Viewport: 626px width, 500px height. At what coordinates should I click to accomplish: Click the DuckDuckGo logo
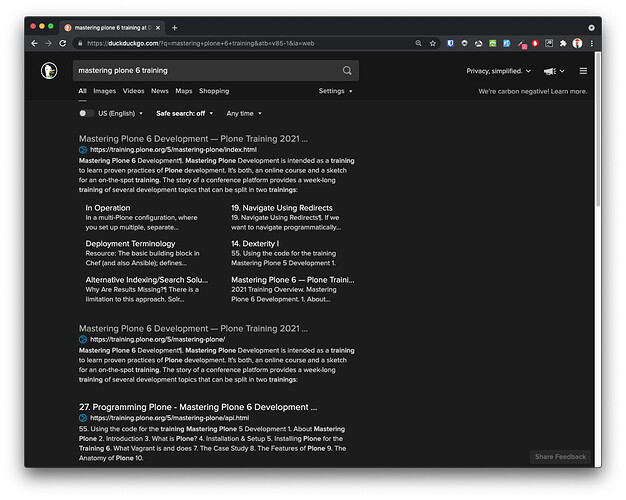pos(49,71)
